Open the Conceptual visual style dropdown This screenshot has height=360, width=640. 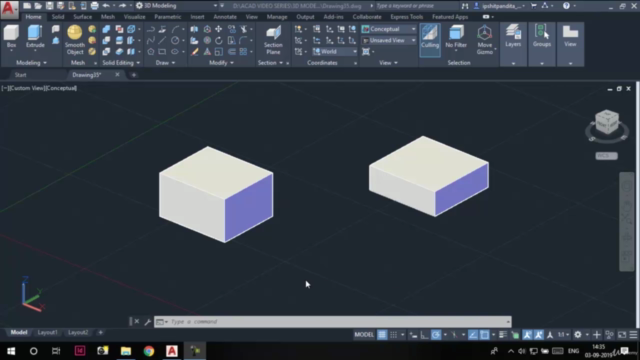tap(389, 29)
